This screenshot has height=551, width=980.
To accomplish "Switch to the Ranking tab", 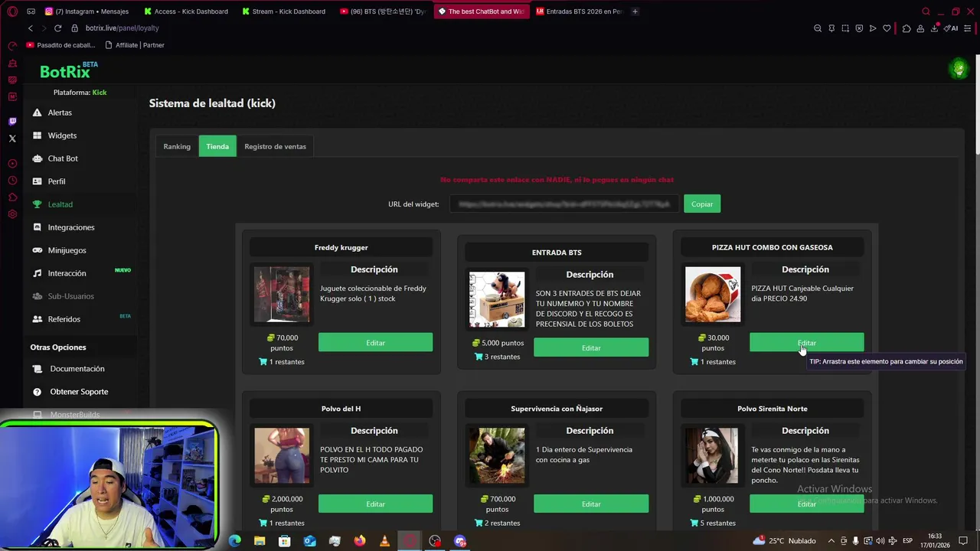I will pos(177,146).
